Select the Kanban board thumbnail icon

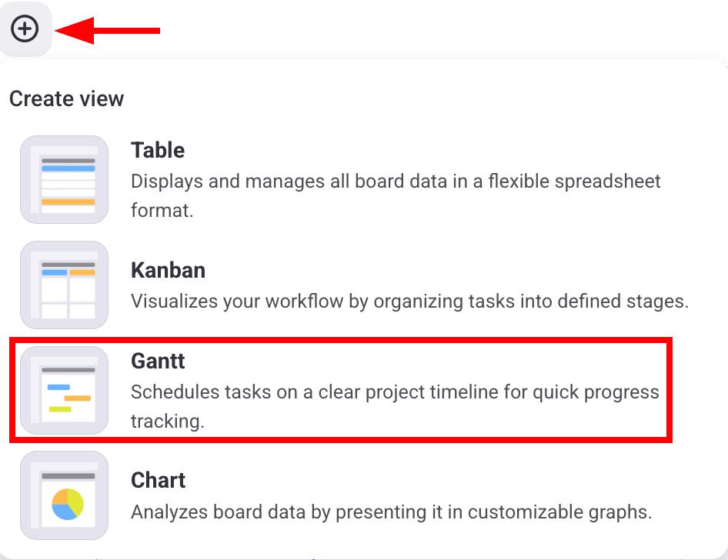coord(65,285)
